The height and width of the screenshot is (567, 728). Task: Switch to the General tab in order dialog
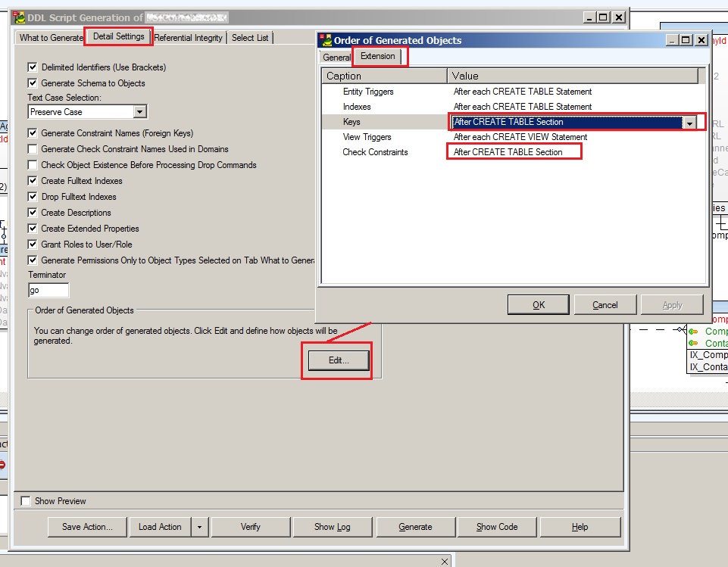(x=336, y=58)
